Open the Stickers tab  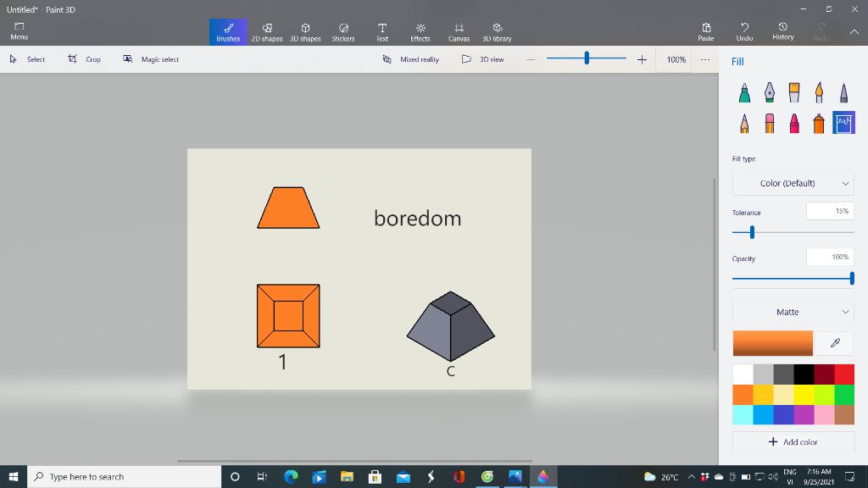pos(343,32)
